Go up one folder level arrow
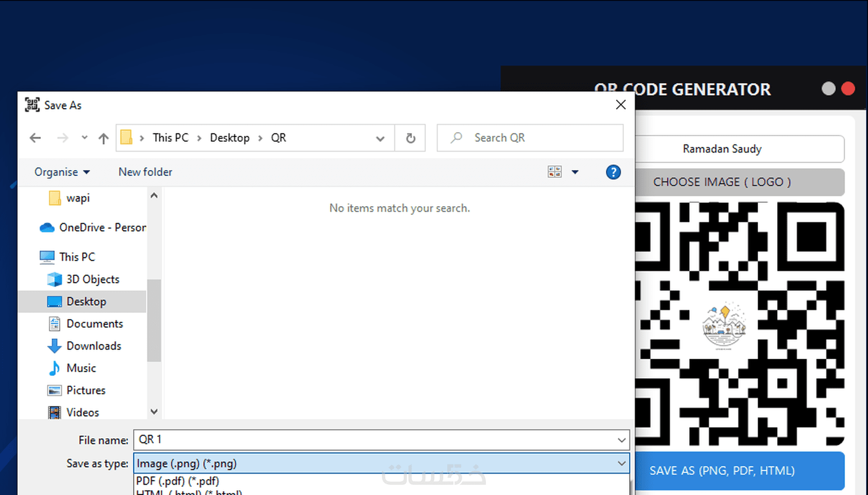868x495 pixels. [x=104, y=138]
